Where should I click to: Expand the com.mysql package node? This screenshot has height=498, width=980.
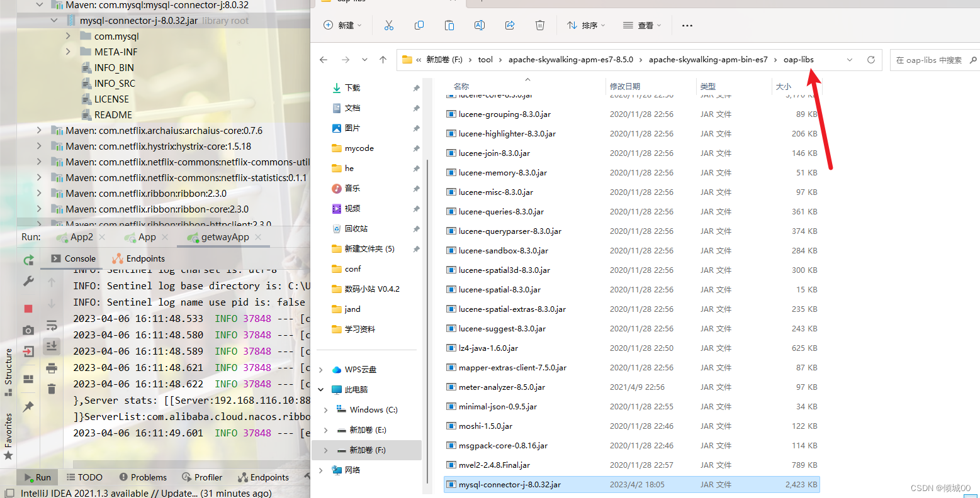coord(68,36)
